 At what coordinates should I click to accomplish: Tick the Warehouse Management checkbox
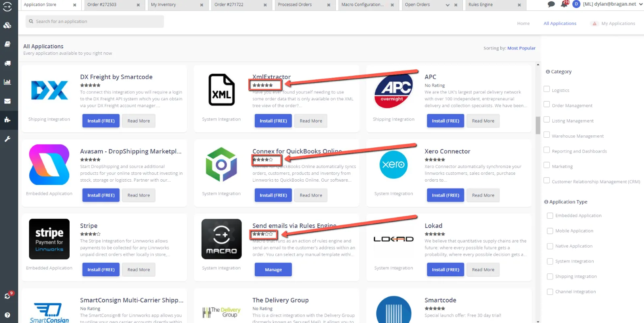click(547, 135)
